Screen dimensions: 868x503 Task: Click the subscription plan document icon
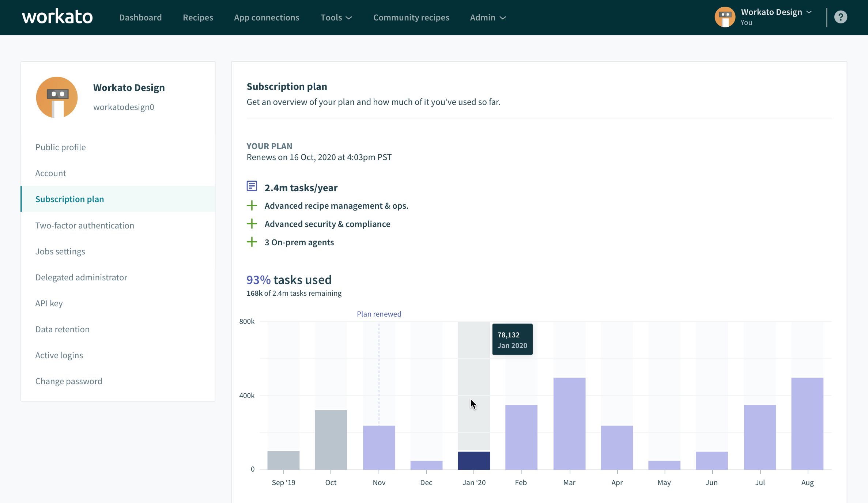(252, 187)
